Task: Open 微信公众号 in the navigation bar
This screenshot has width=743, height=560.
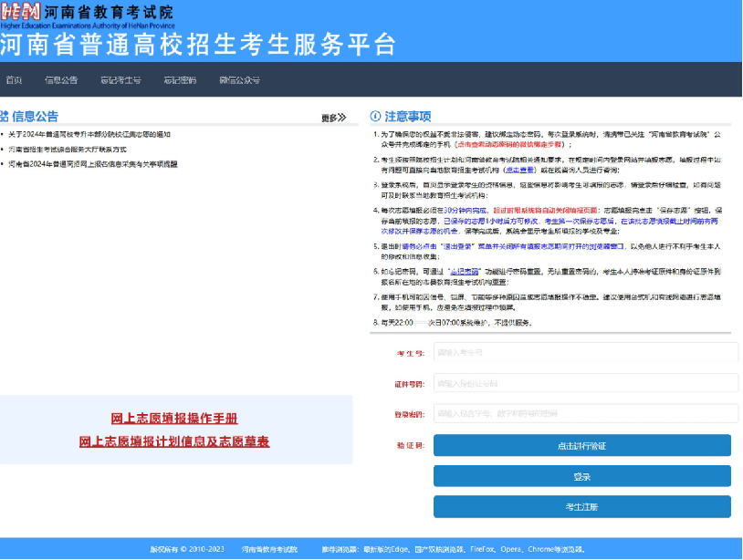Action: coord(239,80)
